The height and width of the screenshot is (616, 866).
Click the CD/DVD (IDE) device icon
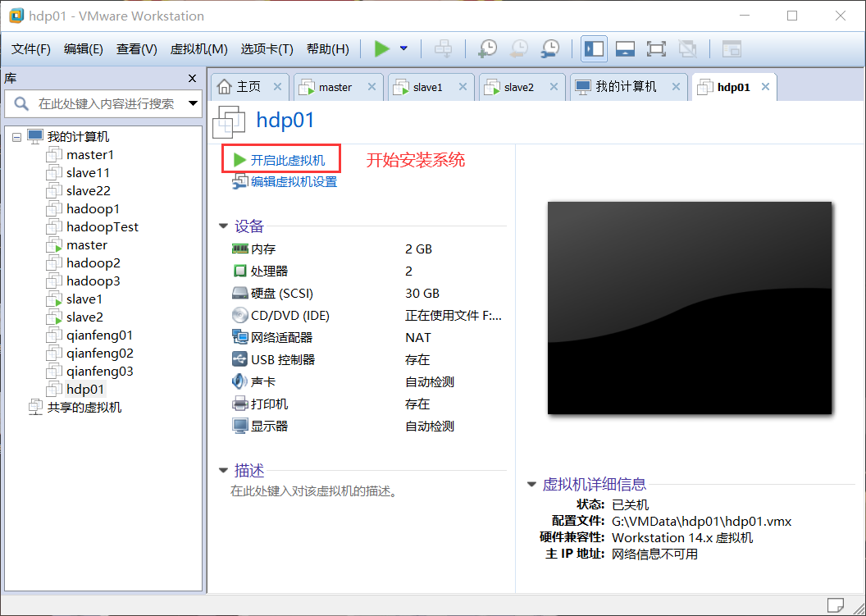coord(239,316)
